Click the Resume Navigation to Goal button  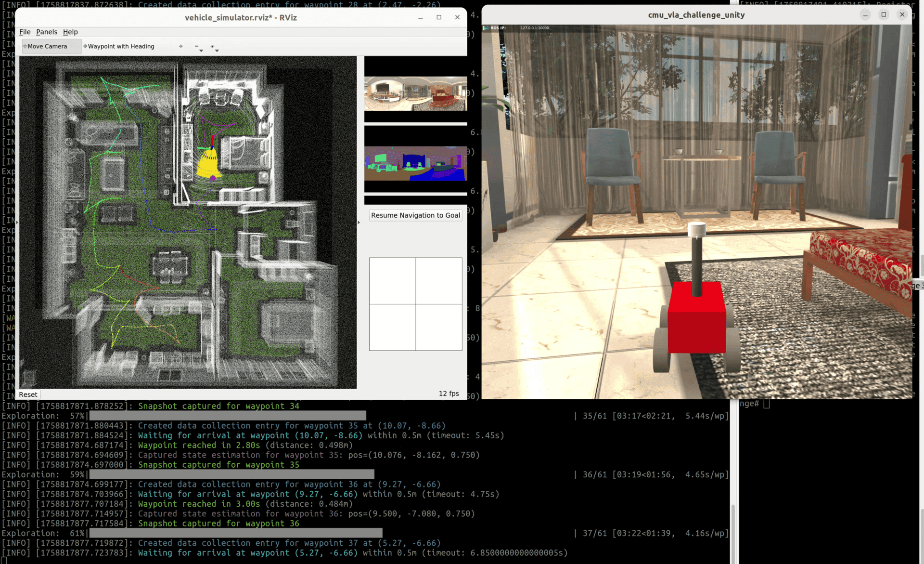[x=415, y=215]
